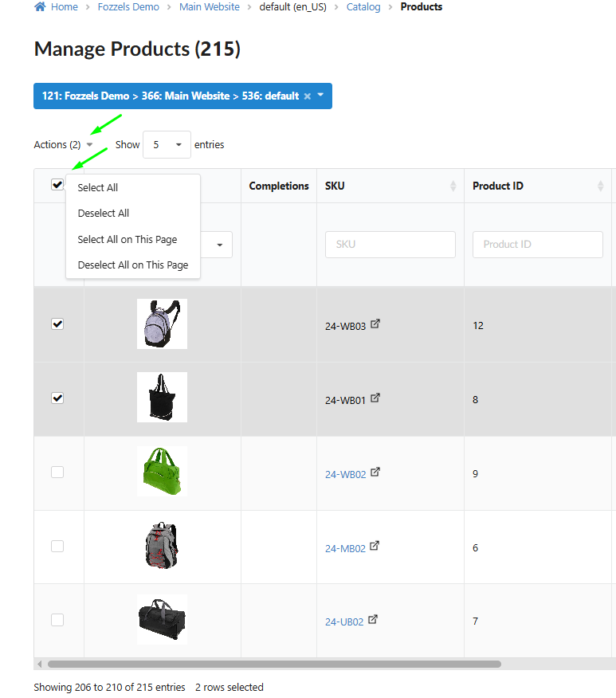Remove the default store scope filter
This screenshot has height=698, width=616.
click(x=308, y=96)
